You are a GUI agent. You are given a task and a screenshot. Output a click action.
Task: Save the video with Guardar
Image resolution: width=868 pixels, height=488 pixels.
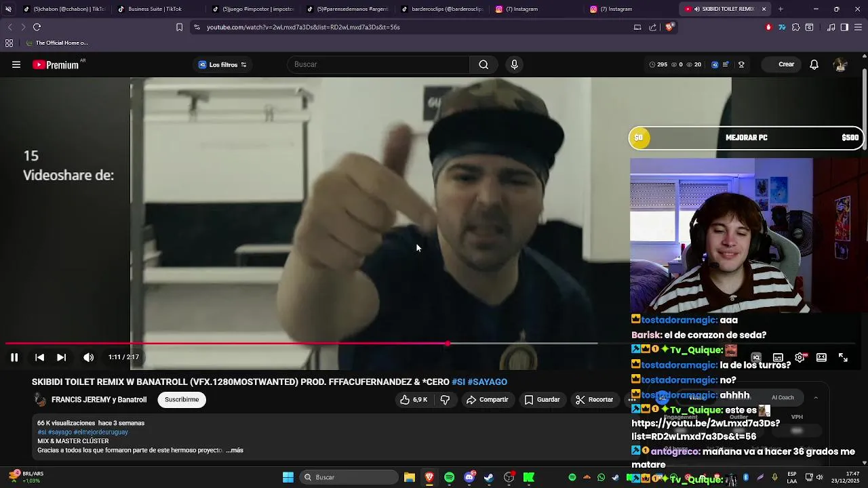pyautogui.click(x=542, y=400)
